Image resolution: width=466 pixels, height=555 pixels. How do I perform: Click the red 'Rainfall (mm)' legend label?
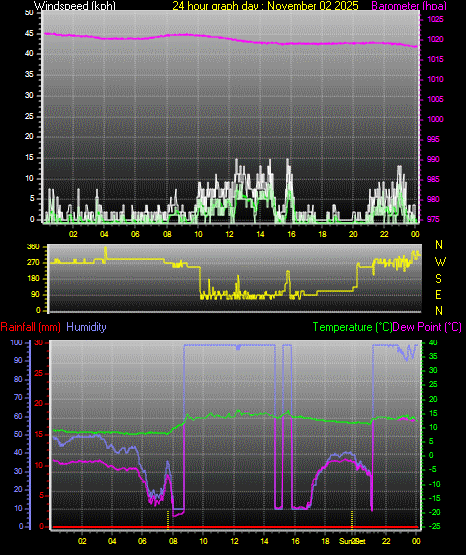30,327
